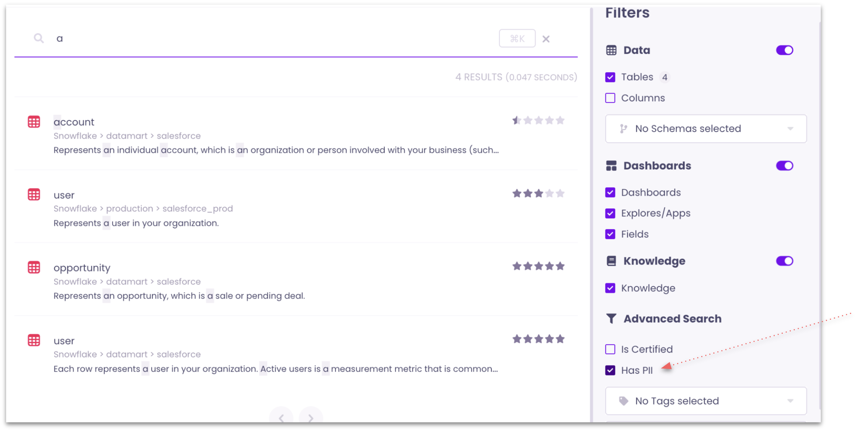The height and width of the screenshot is (433, 868).
Task: Clear the search with X icon
Action: pyautogui.click(x=546, y=39)
